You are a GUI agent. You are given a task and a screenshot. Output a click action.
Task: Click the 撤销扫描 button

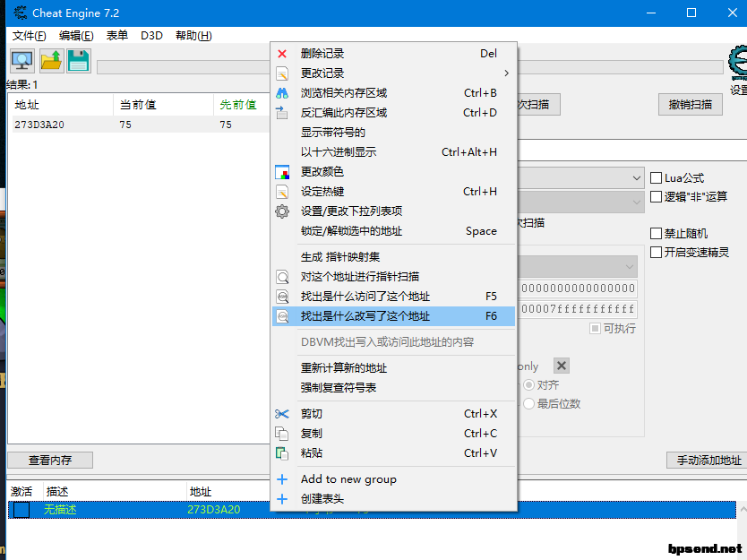pyautogui.click(x=691, y=104)
